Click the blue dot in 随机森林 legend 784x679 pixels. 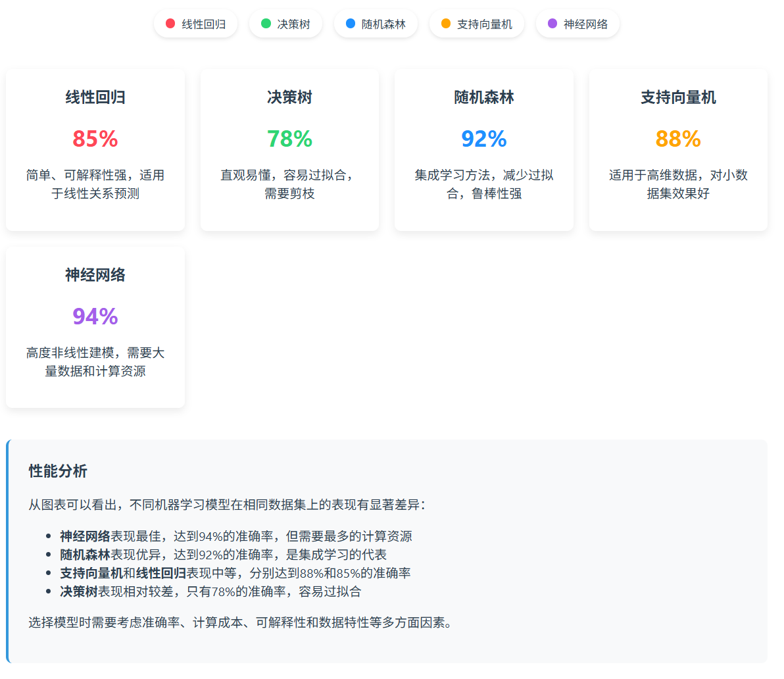coord(351,24)
